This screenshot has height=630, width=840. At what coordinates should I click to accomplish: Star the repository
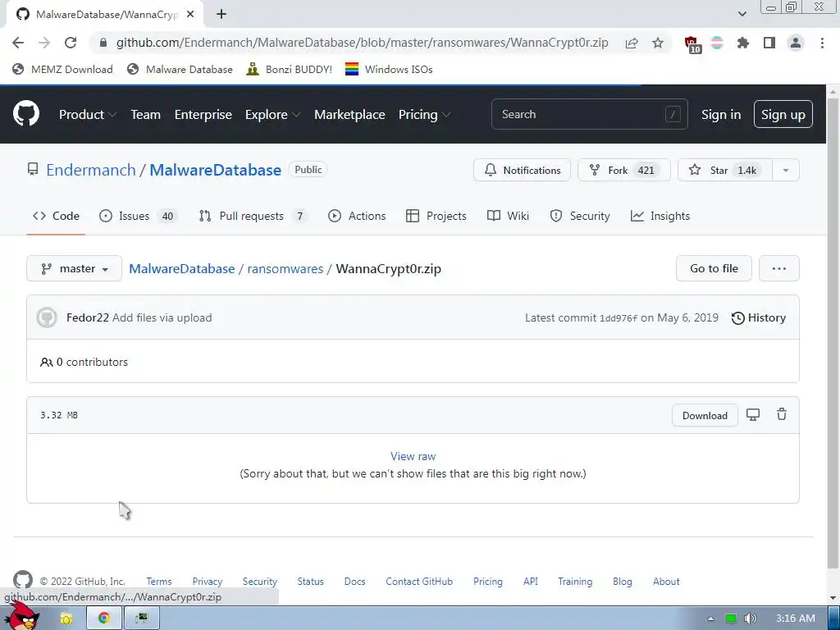725,171
